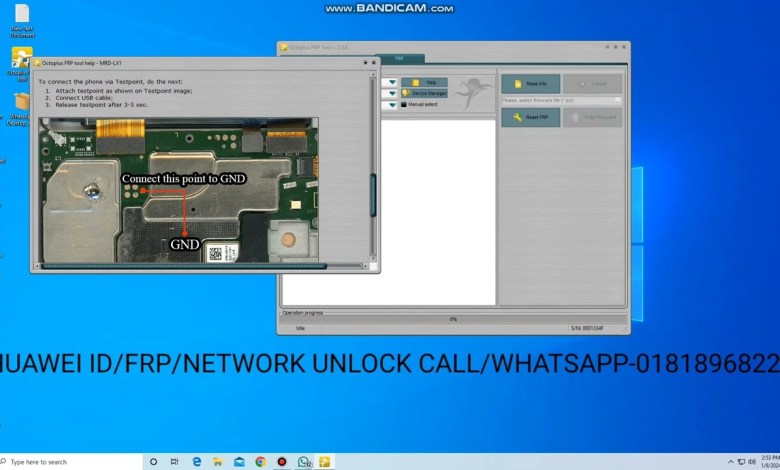
Task: Open File Explorer from the taskbar
Action: tap(217, 462)
